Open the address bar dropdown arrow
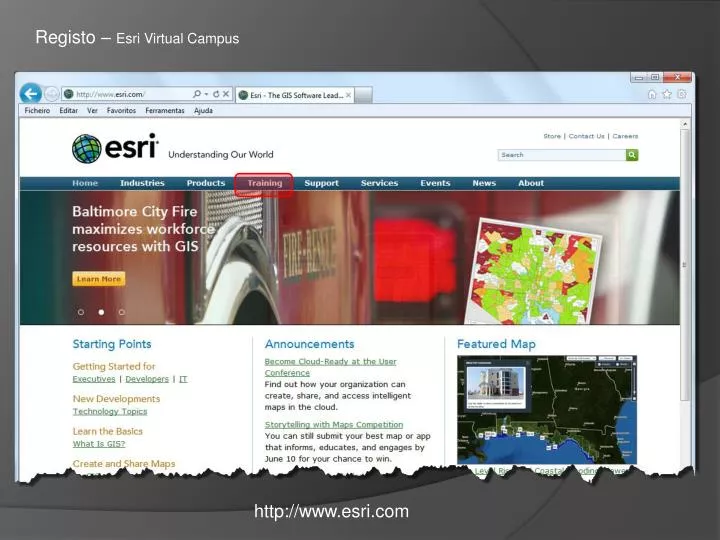 pos(207,94)
